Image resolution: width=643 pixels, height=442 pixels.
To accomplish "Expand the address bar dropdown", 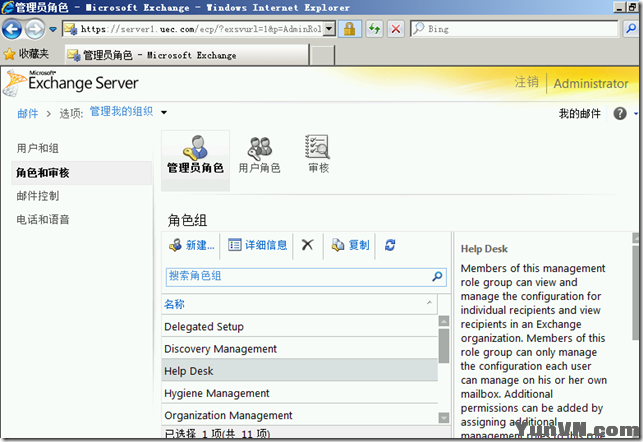I will (x=329, y=29).
